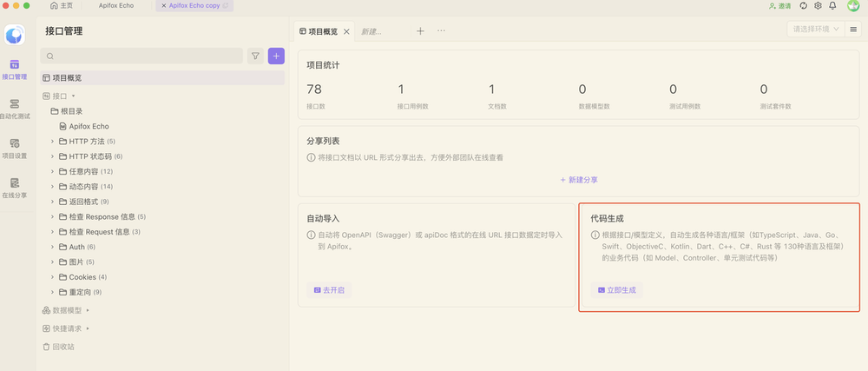Click the Cookies folder icon
The width and height of the screenshot is (868, 371).
62,277
